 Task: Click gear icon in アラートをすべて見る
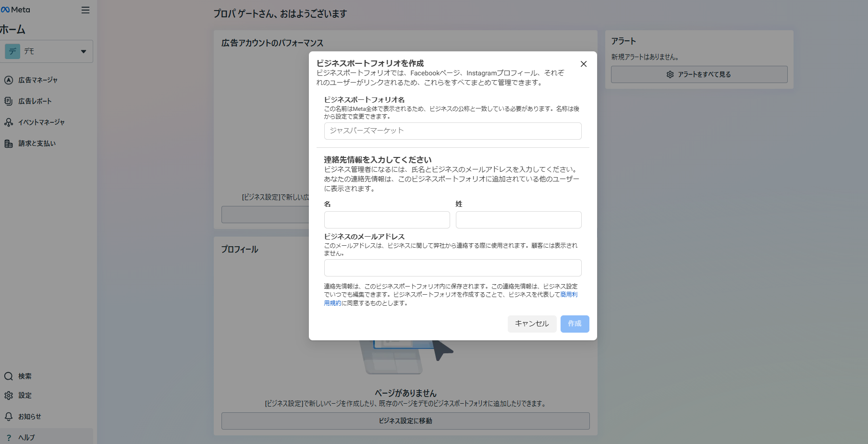pos(670,74)
